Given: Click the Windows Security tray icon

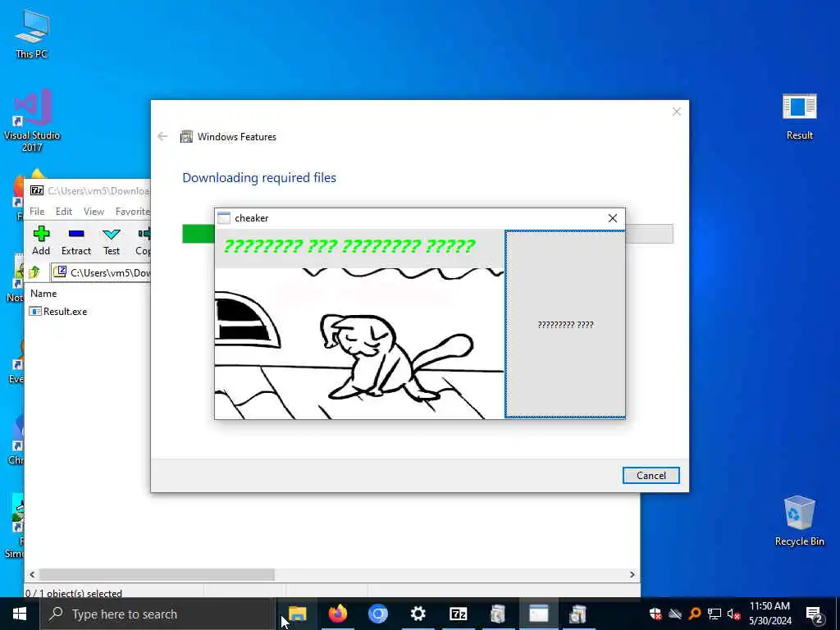Looking at the screenshot, I should click(655, 614).
